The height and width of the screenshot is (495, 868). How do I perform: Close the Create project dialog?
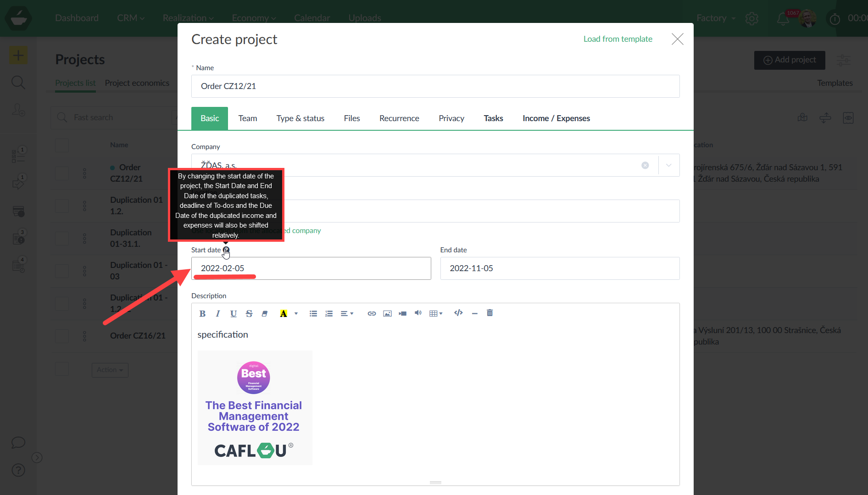pyautogui.click(x=678, y=39)
